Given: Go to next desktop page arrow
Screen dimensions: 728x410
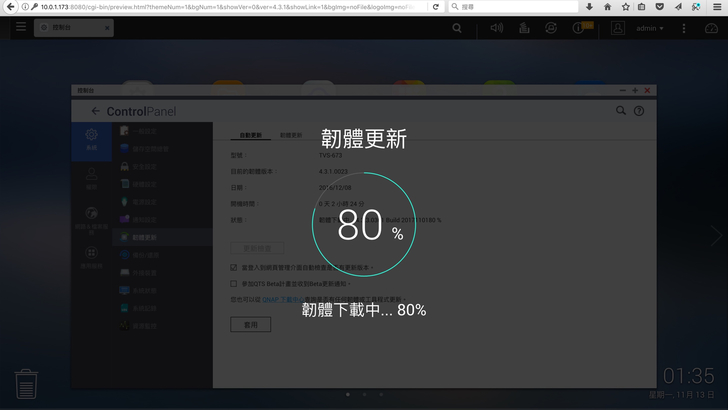Looking at the screenshot, I should click(714, 235).
